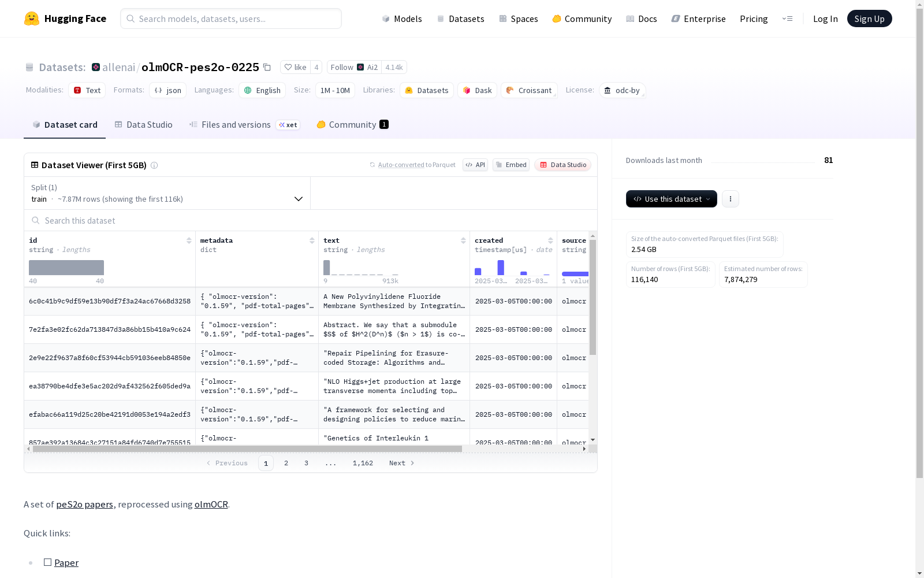Sort by the created column
The width and height of the screenshot is (924, 578).
(550, 240)
